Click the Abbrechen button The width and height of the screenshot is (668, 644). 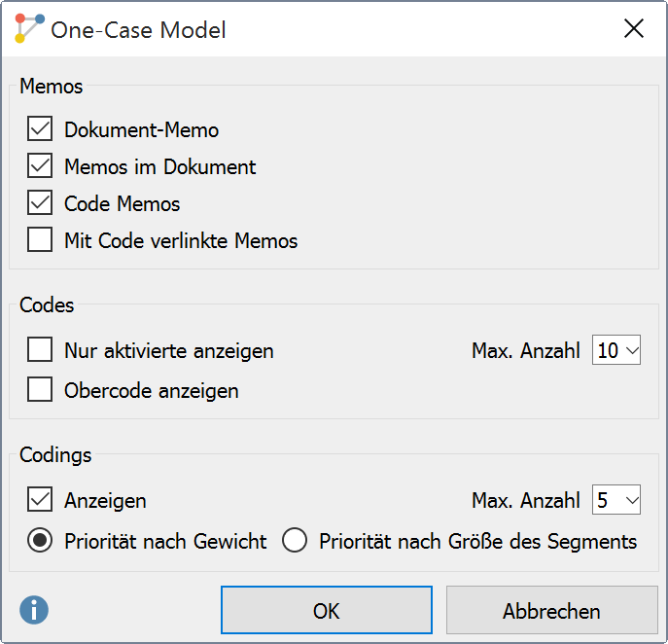tap(551, 611)
